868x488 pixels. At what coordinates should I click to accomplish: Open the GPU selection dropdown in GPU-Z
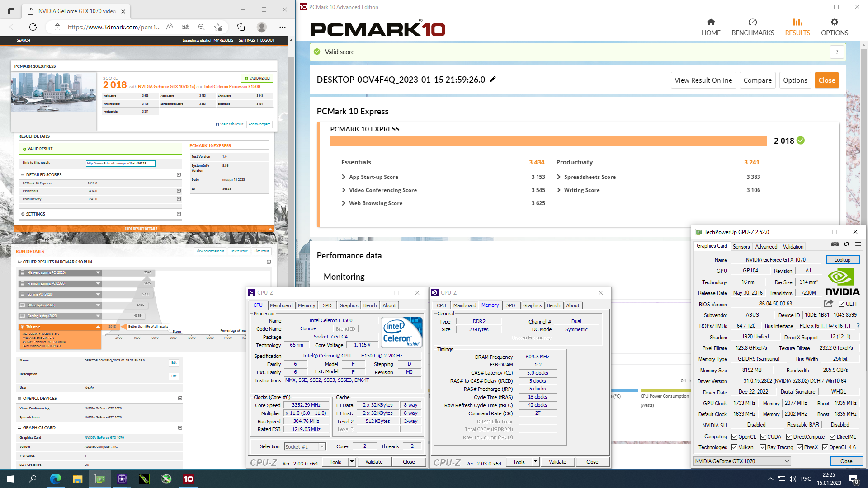point(742,461)
